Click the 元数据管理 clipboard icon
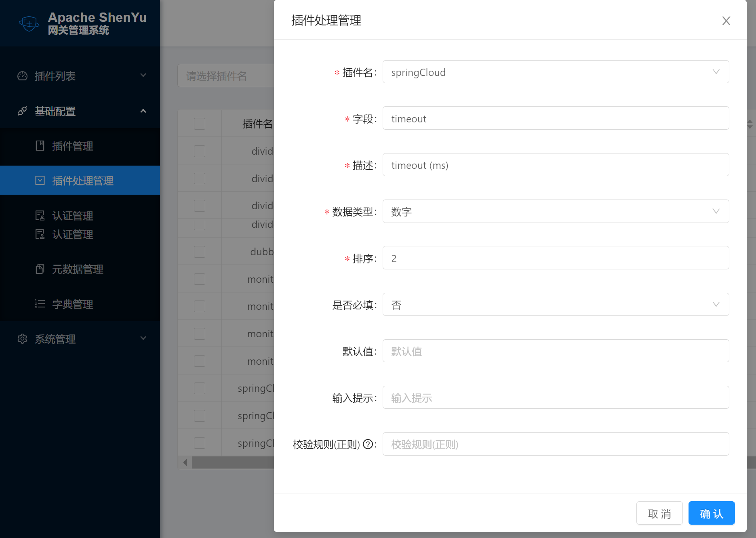Image resolution: width=756 pixels, height=538 pixels. (40, 269)
